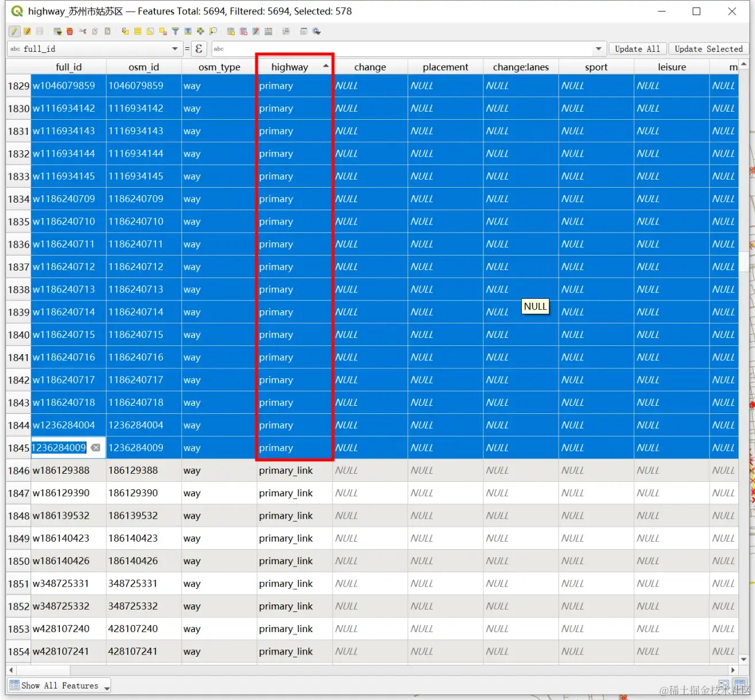The image size is (755, 700).
Task: Click the vertical scrollbar up arrow
Action: coord(743,64)
